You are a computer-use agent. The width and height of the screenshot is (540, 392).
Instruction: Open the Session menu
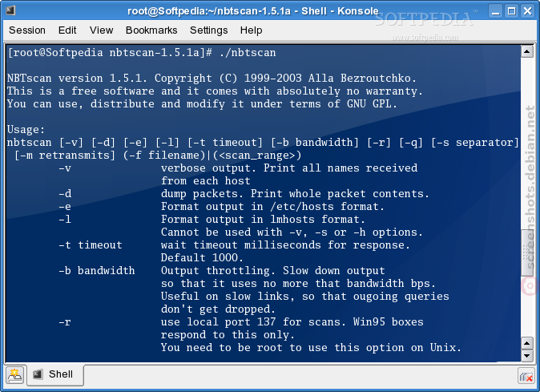[27, 30]
